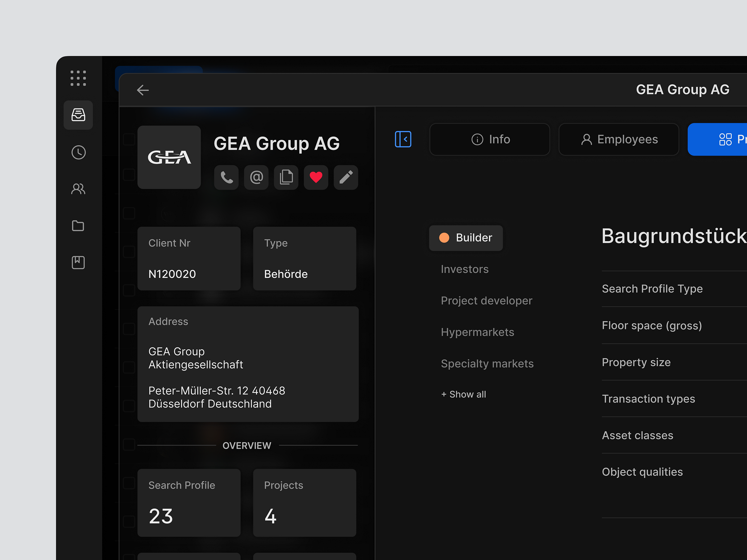Copy company details with the copy icon

(x=286, y=177)
